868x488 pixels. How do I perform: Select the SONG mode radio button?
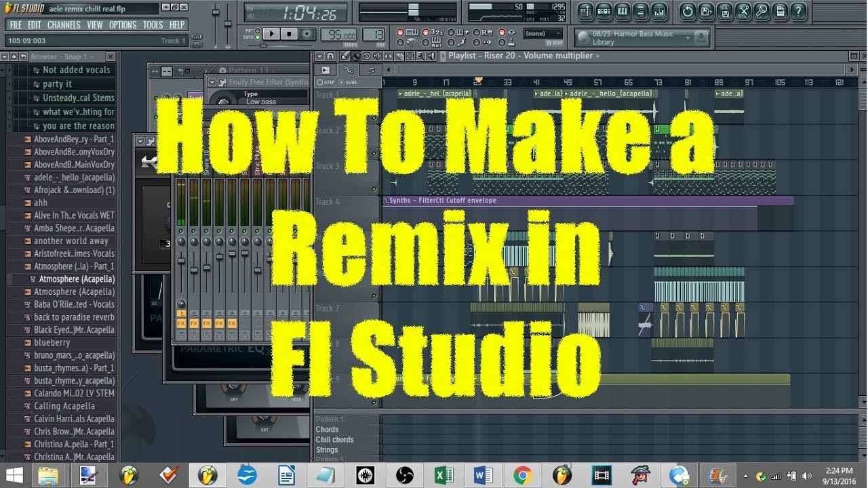[x=258, y=37]
